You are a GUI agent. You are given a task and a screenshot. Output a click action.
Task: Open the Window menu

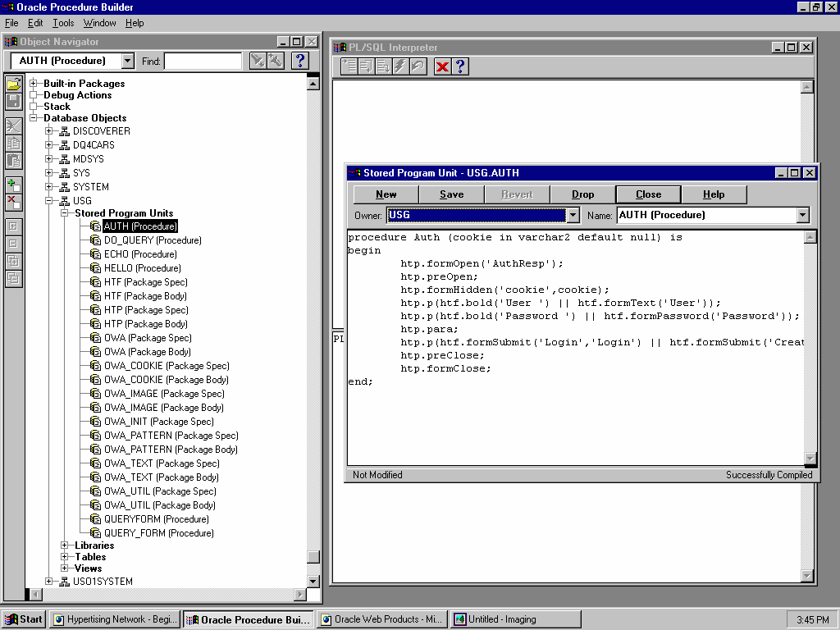click(x=99, y=23)
